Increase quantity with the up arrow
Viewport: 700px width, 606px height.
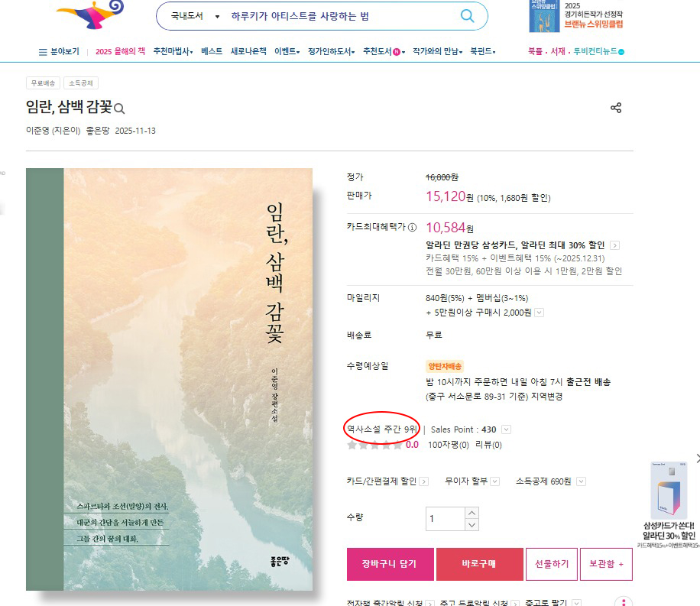pyautogui.click(x=472, y=513)
